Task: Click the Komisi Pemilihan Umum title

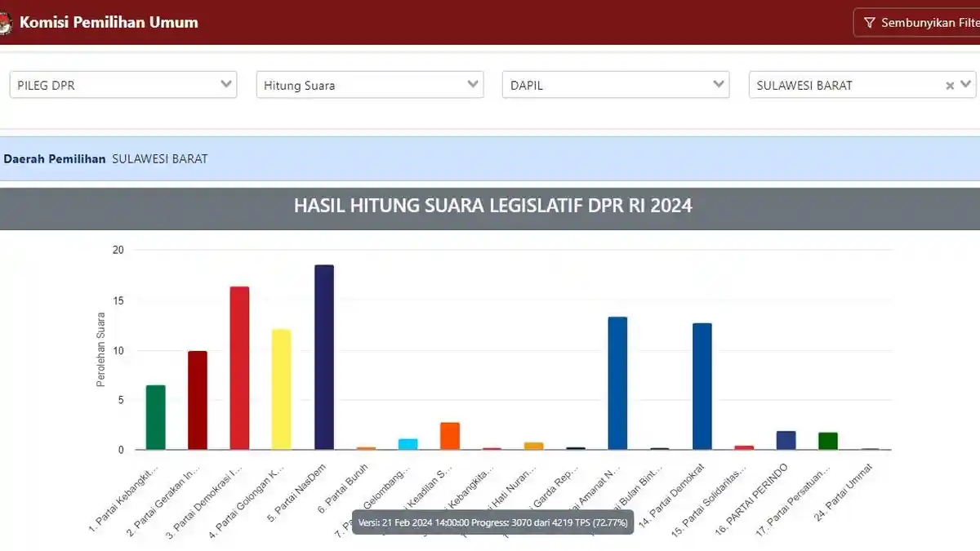Action: [109, 23]
